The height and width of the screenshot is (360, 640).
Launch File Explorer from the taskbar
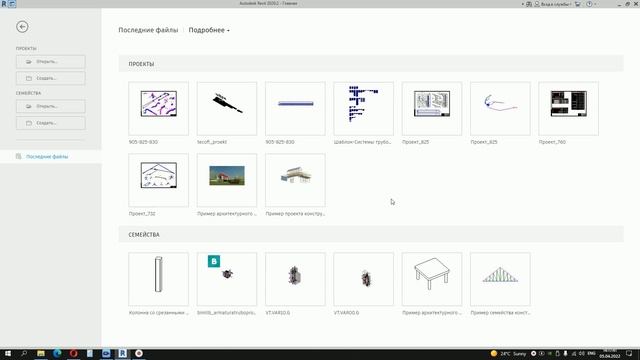[x=41, y=353]
